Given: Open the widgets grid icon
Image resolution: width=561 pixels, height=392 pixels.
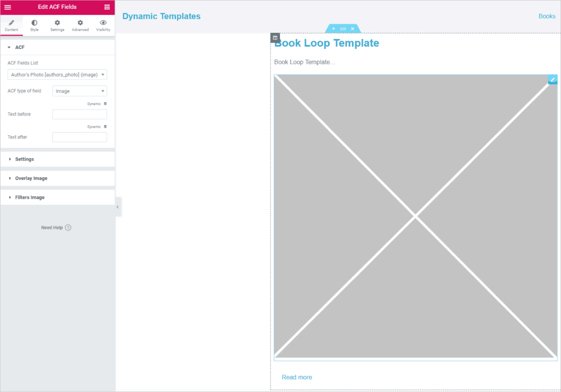Looking at the screenshot, I should 107,7.
